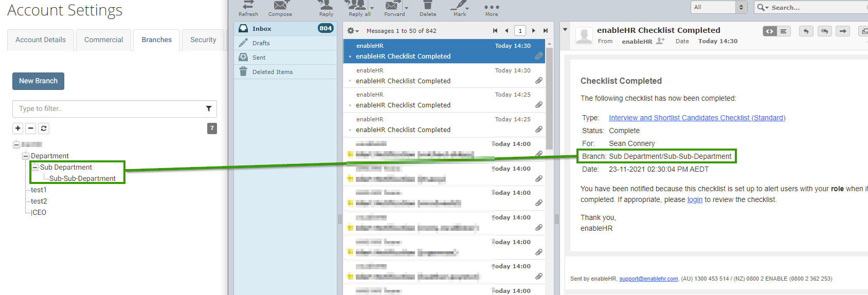Image resolution: width=868 pixels, height=295 pixels.
Task: Switch message view to plain text
Action: (x=784, y=31)
